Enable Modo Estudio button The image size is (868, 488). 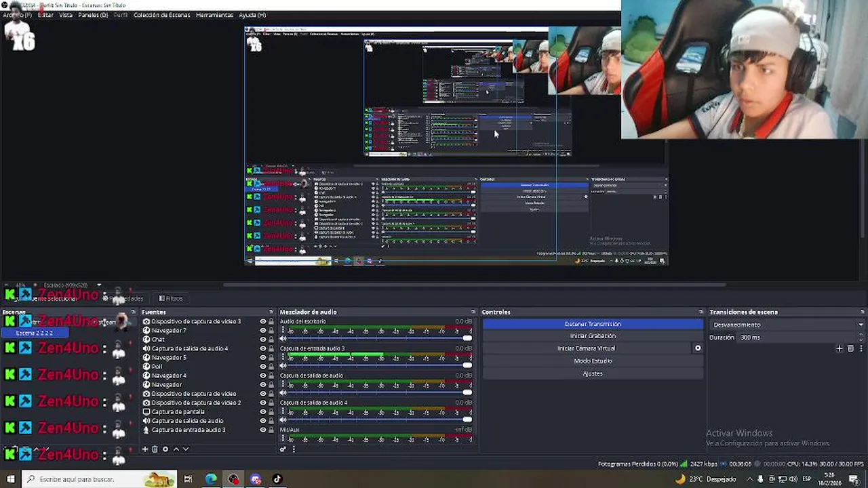tap(593, 361)
